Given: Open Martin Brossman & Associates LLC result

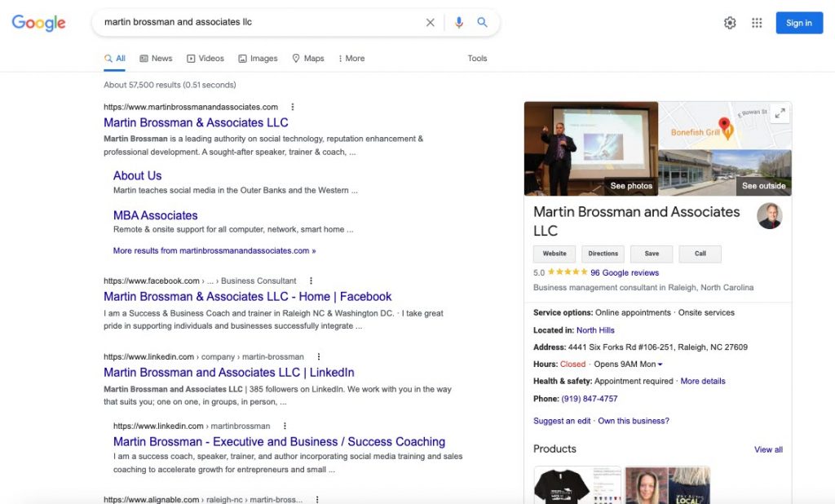Looking at the screenshot, I should pyautogui.click(x=196, y=122).
